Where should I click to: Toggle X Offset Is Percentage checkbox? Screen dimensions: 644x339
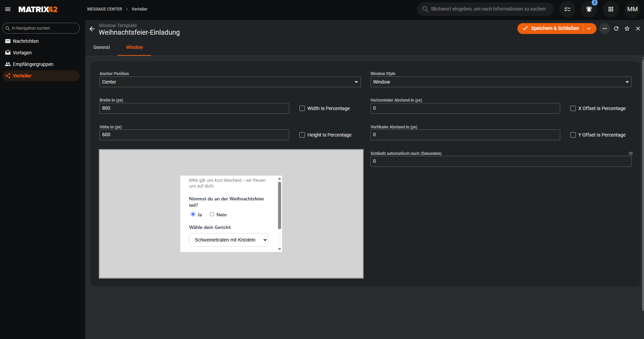573,108
